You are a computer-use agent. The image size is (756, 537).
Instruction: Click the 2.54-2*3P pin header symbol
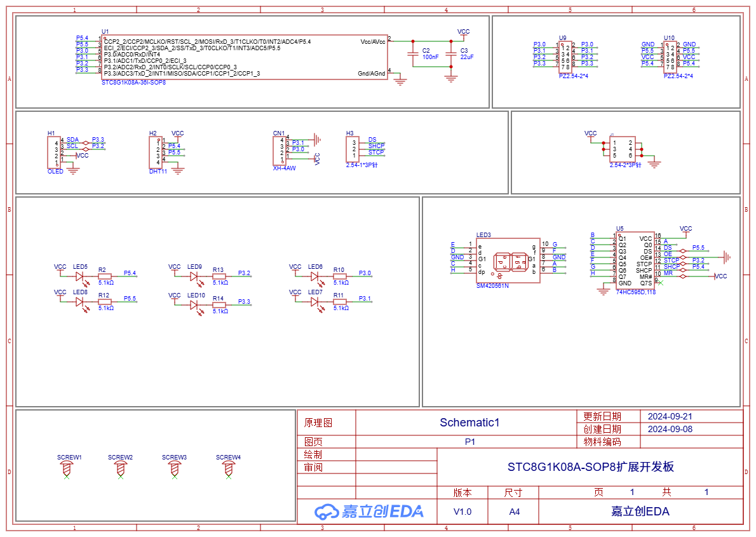coord(623,149)
